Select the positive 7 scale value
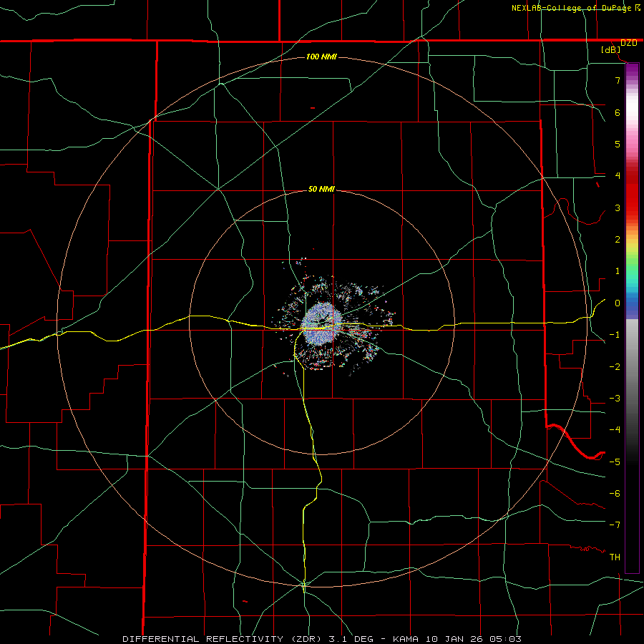The image size is (644, 644). (x=618, y=80)
